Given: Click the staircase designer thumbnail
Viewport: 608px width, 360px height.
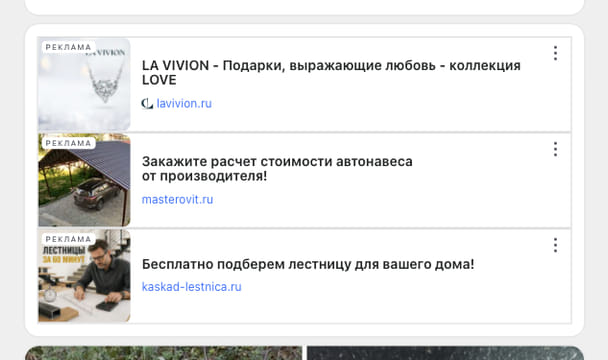Looking at the screenshot, I should (85, 276).
